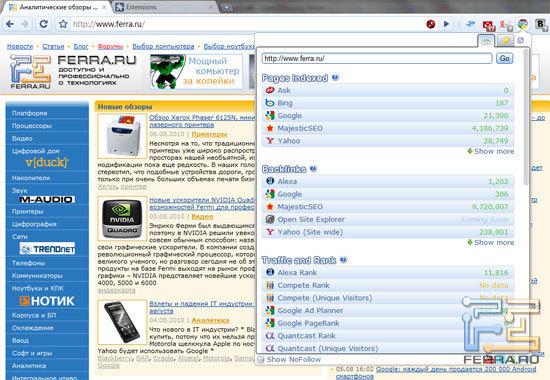Click the NVIDIA Quadro thumbnail

(x=122, y=219)
